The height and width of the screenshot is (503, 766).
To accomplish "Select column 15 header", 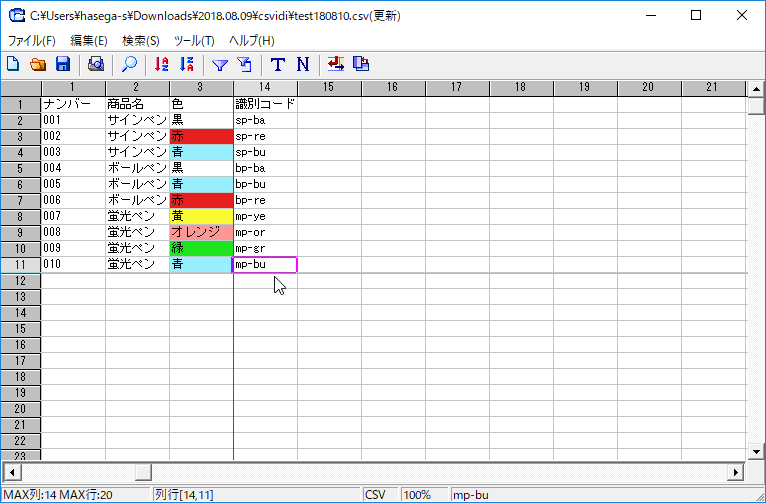I will pos(329,88).
